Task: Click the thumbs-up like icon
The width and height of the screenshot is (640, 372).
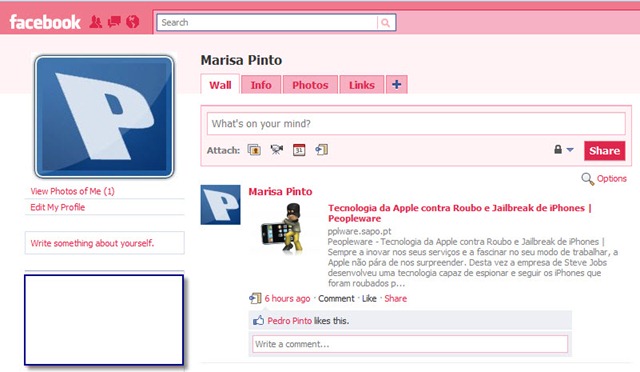Action: (x=258, y=321)
